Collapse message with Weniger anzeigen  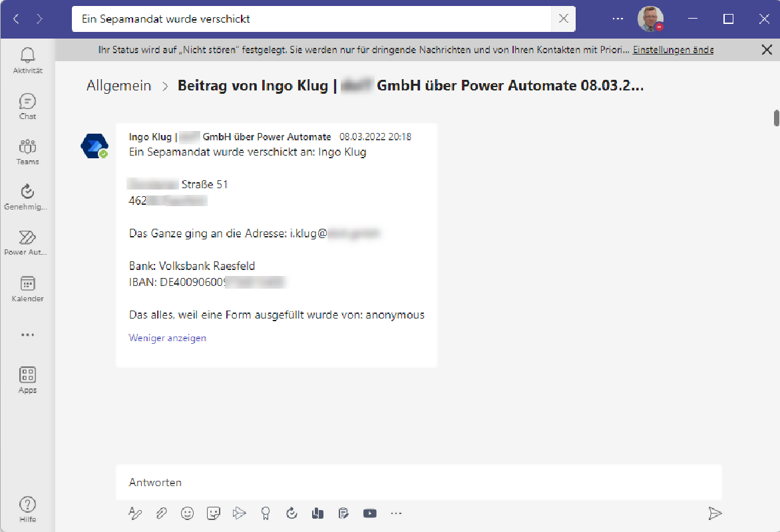pyautogui.click(x=168, y=338)
